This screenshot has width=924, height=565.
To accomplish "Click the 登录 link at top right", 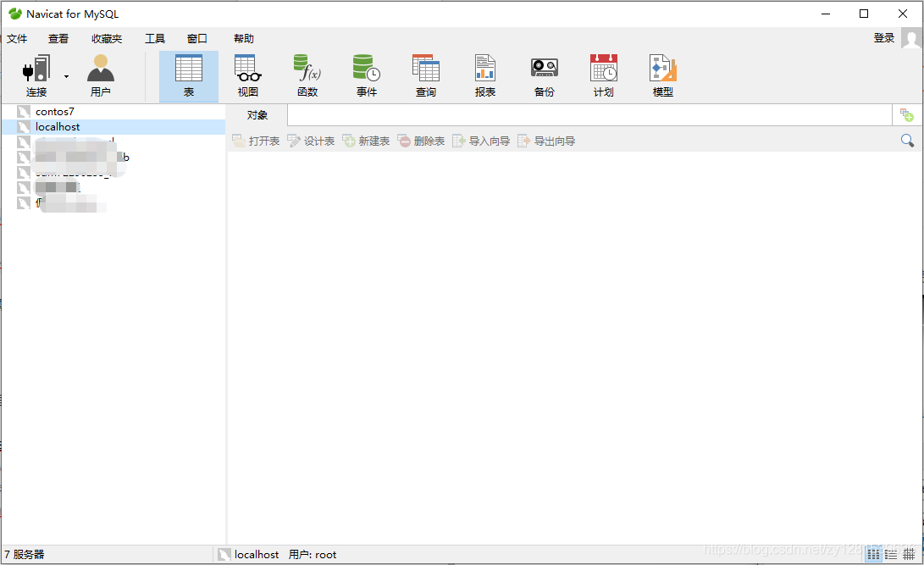I will pos(883,37).
